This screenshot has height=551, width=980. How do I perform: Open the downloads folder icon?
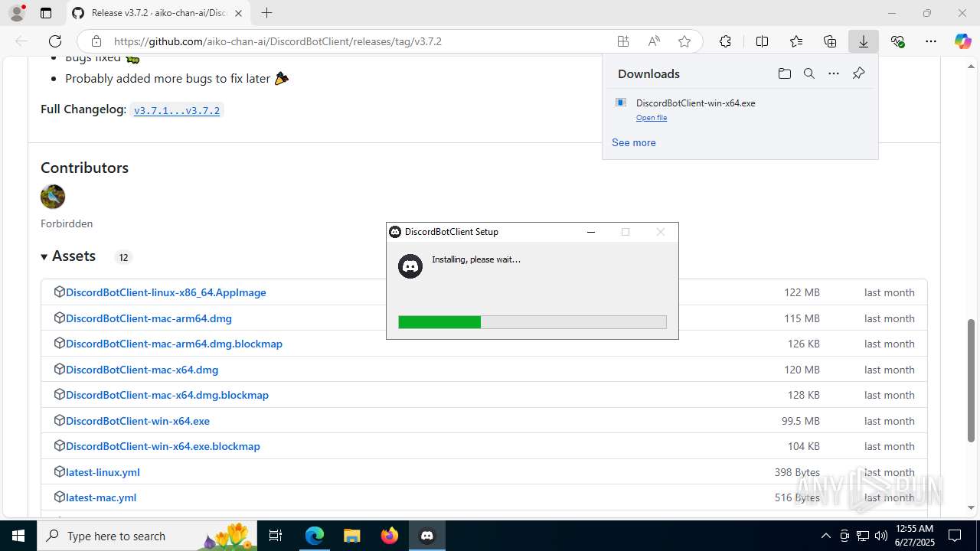(784, 73)
